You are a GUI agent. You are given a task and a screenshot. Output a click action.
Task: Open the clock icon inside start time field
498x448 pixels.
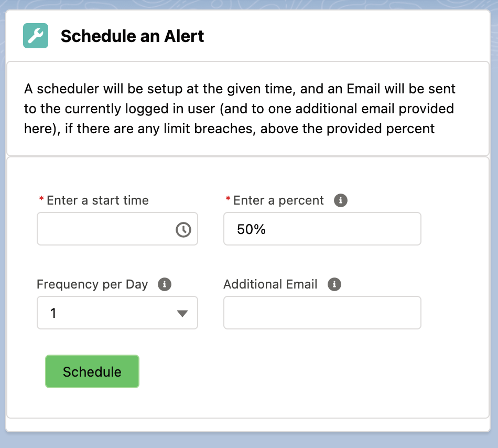click(182, 229)
